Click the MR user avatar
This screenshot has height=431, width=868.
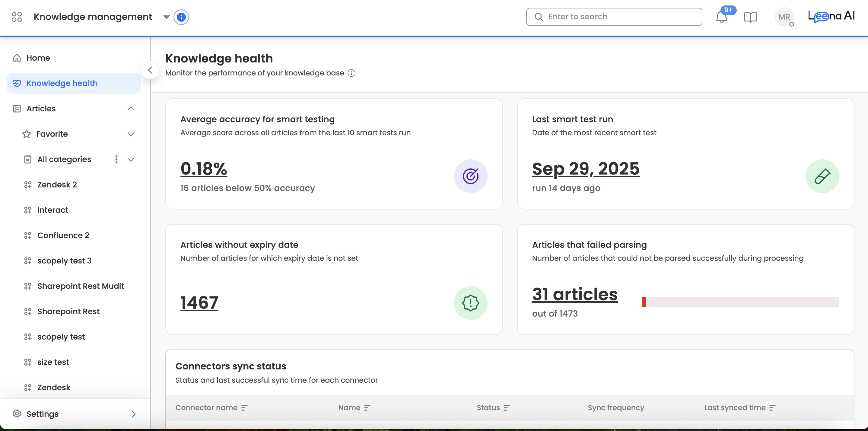pos(784,17)
